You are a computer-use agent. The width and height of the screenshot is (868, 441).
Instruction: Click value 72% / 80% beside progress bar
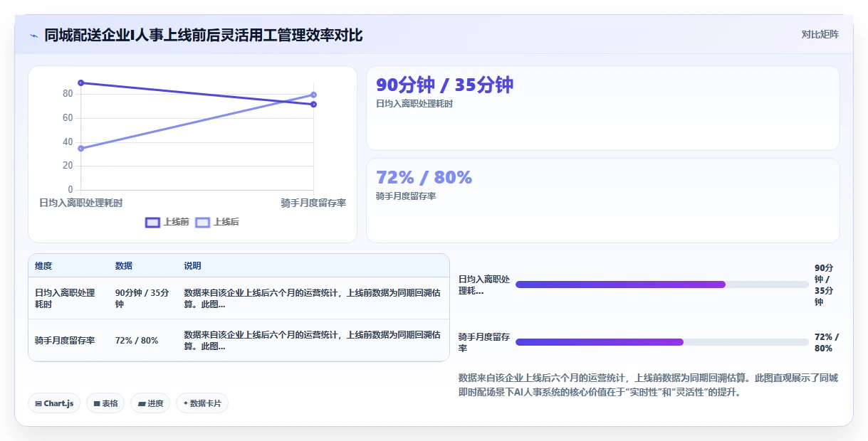827,342
